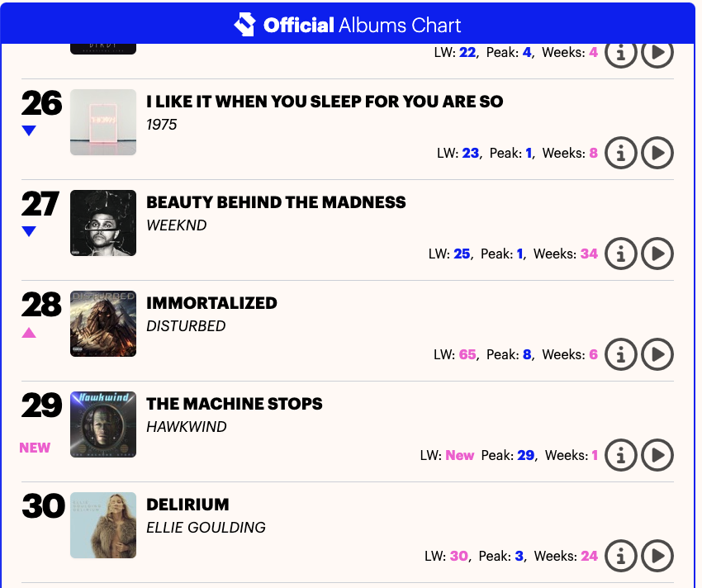Image resolution: width=702 pixels, height=588 pixels.
Task: Click info icon for the 1975 album
Action: pos(621,153)
